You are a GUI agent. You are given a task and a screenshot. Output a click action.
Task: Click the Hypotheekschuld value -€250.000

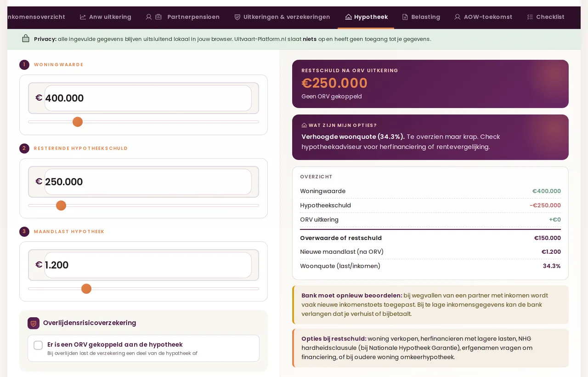(545, 206)
